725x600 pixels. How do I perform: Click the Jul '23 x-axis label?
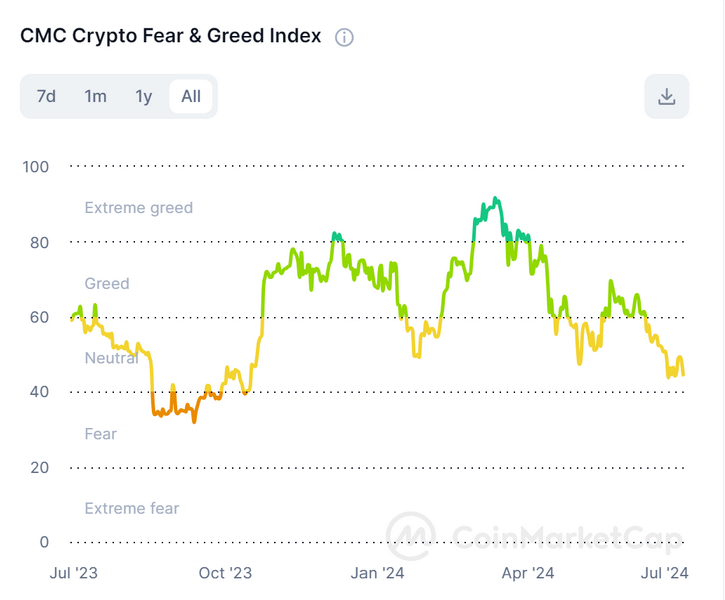point(73,573)
